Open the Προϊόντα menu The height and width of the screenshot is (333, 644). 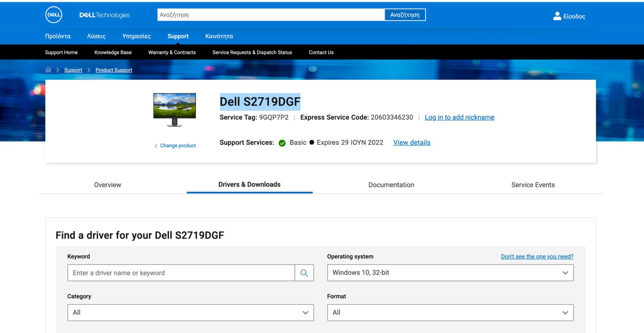pyautogui.click(x=58, y=36)
